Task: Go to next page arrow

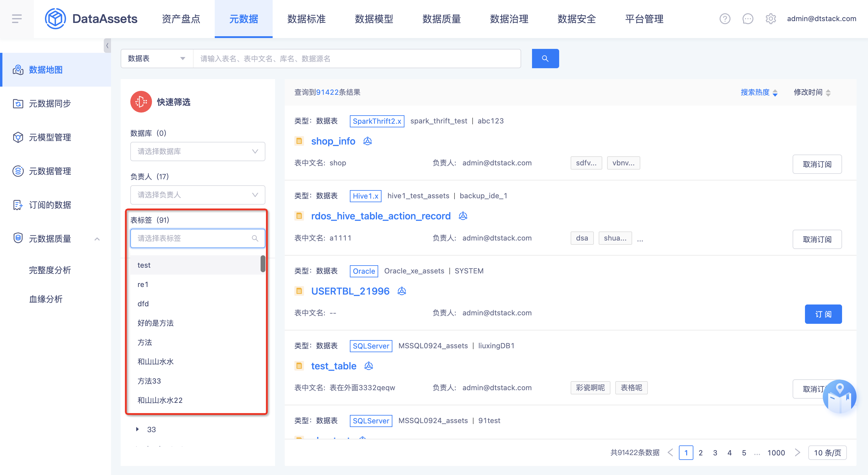Action: click(797, 452)
